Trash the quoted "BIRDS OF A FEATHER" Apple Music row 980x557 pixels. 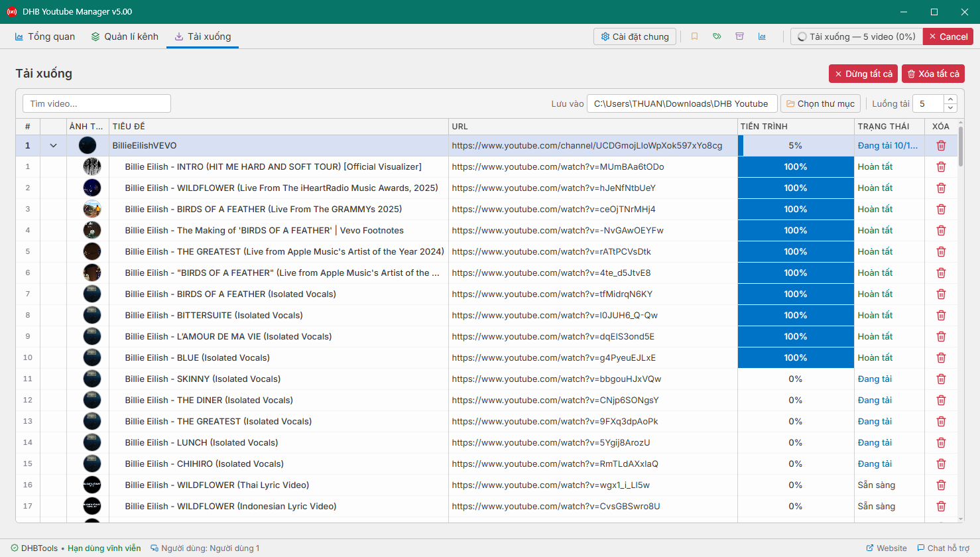pyautogui.click(x=941, y=273)
